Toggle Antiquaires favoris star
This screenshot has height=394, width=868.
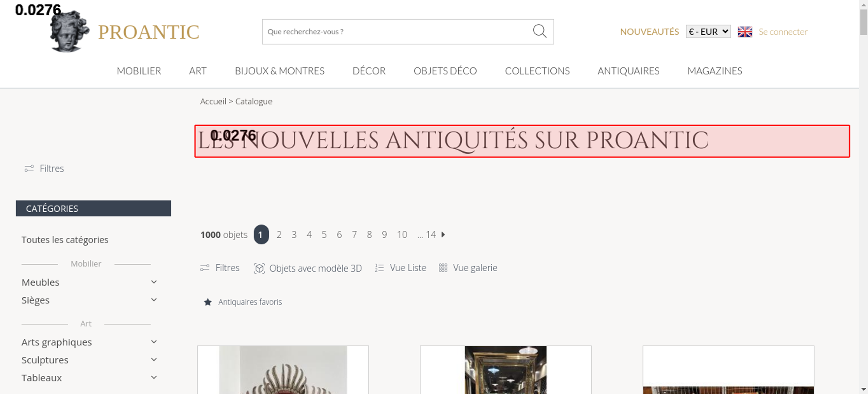click(208, 302)
